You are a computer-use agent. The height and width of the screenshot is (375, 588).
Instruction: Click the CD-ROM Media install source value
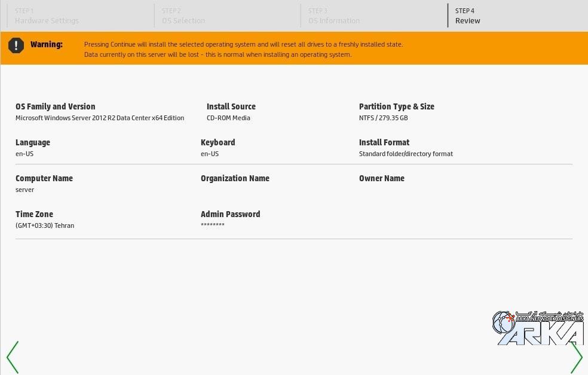pyautogui.click(x=228, y=118)
